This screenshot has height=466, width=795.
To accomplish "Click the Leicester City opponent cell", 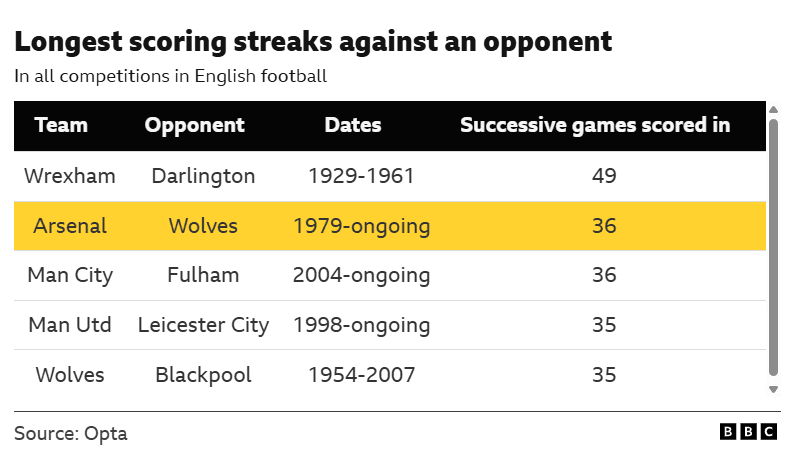I will 203,325.
